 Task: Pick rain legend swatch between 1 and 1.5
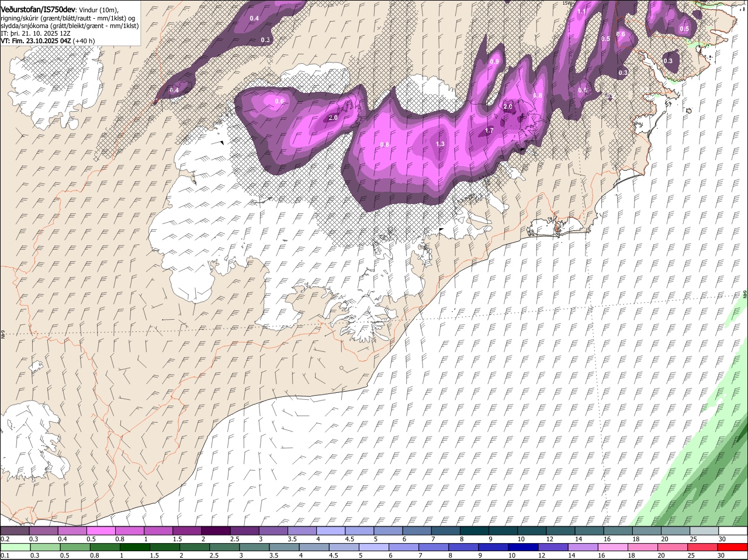[135, 548]
